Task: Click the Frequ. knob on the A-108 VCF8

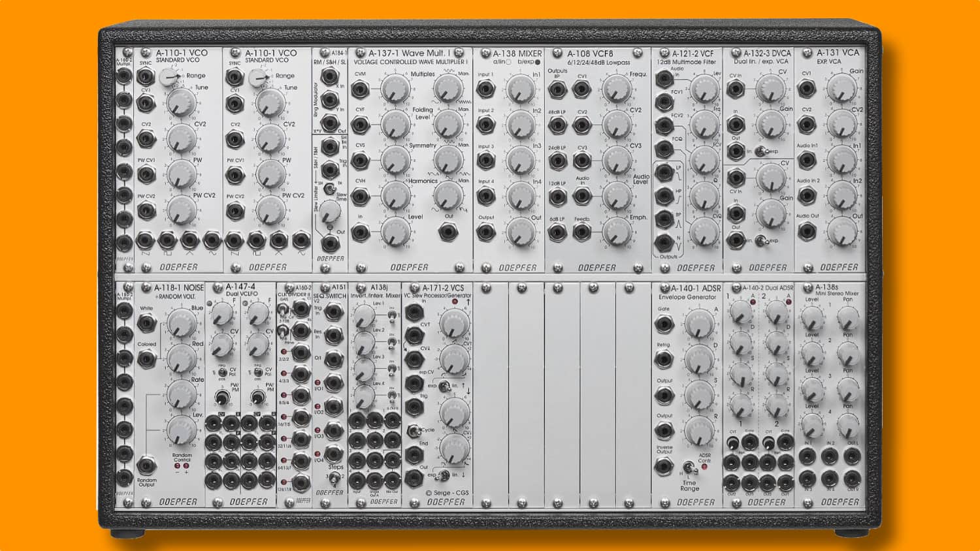Action: tap(616, 89)
